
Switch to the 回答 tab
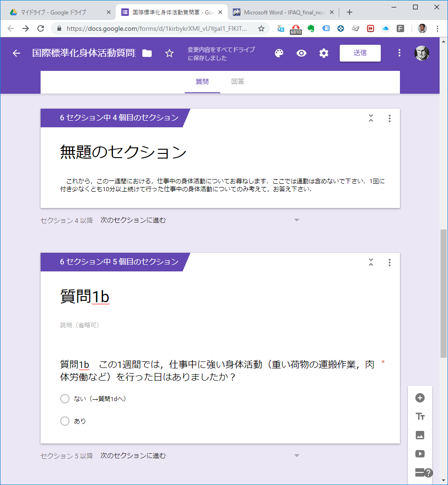pos(238,82)
